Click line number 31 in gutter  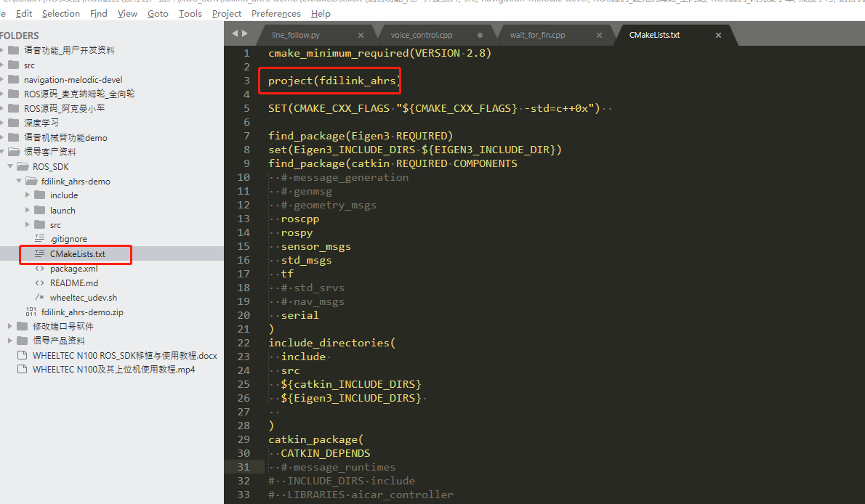tap(244, 466)
